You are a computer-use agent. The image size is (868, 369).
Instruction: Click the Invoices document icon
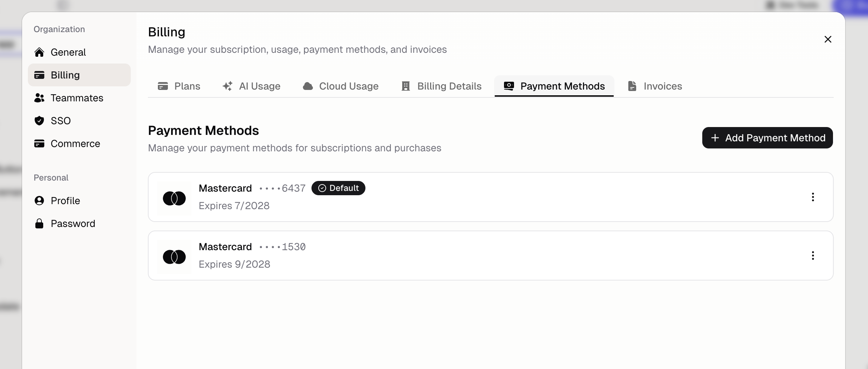[632, 86]
